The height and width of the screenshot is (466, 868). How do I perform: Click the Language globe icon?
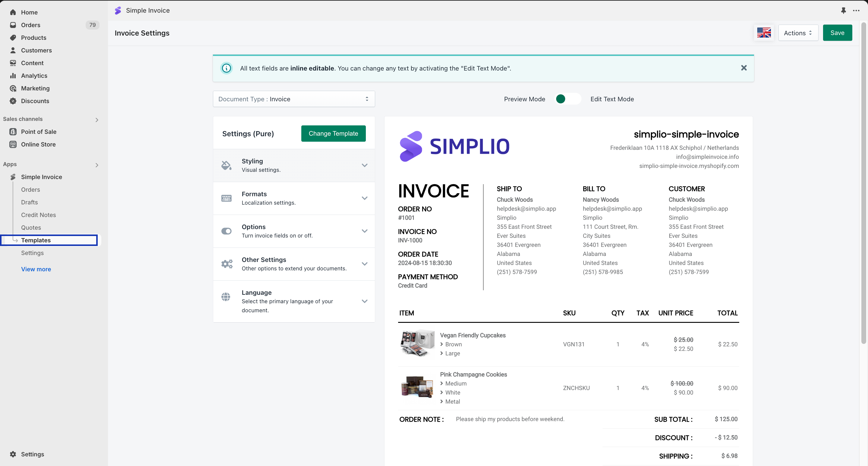226,297
